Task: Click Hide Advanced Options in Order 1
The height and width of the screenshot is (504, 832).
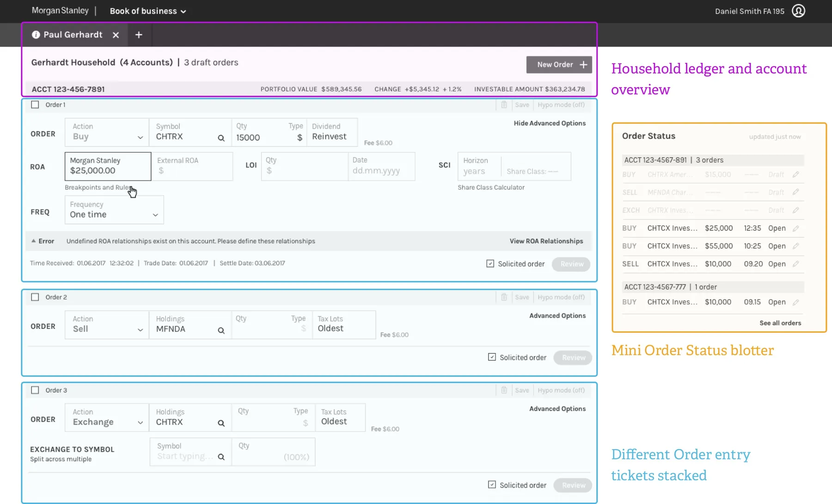Action: [550, 123]
